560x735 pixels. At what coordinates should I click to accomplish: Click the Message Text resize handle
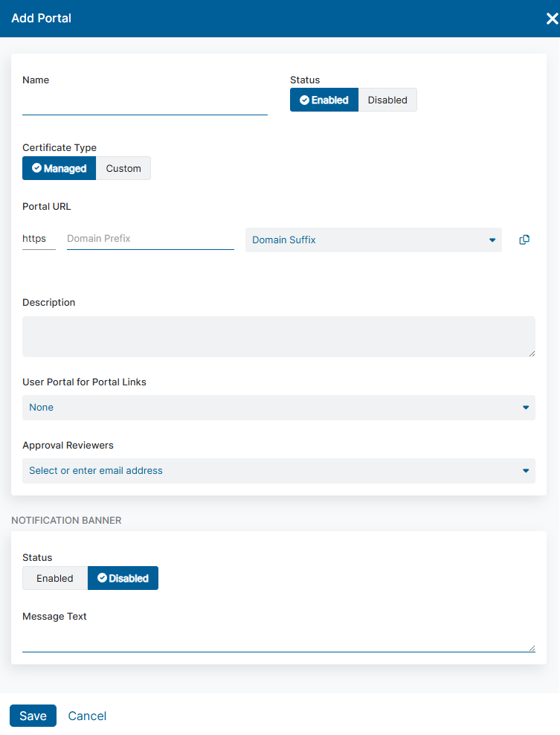tap(532, 648)
